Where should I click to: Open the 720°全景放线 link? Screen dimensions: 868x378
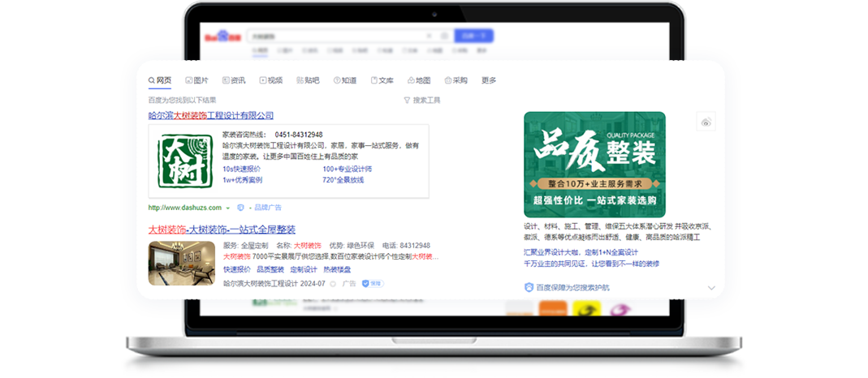(x=343, y=180)
